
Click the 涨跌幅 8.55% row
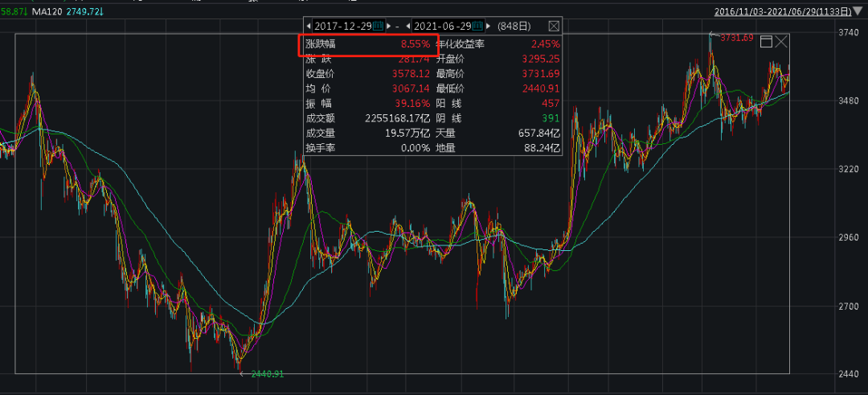(368, 44)
